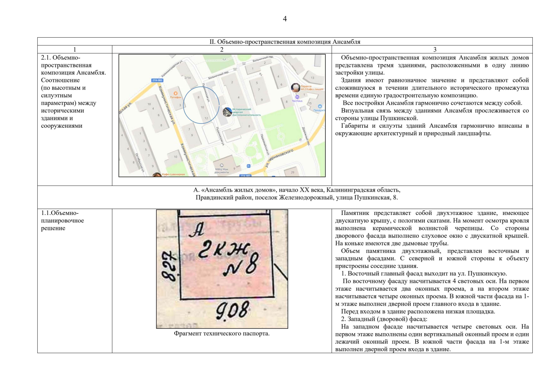Click the 'ул. Черняховского' street label
Screen dimensions: 555x392
point(279,158)
